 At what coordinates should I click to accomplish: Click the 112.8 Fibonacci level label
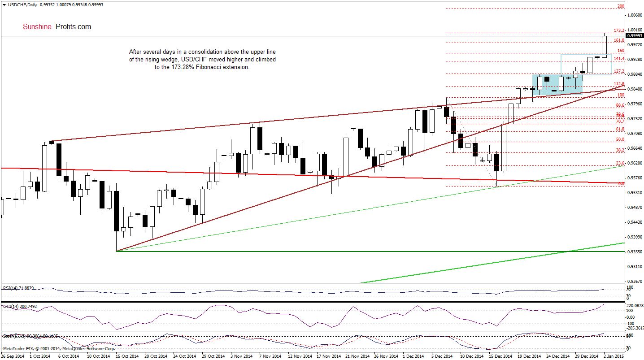pyautogui.click(x=619, y=84)
